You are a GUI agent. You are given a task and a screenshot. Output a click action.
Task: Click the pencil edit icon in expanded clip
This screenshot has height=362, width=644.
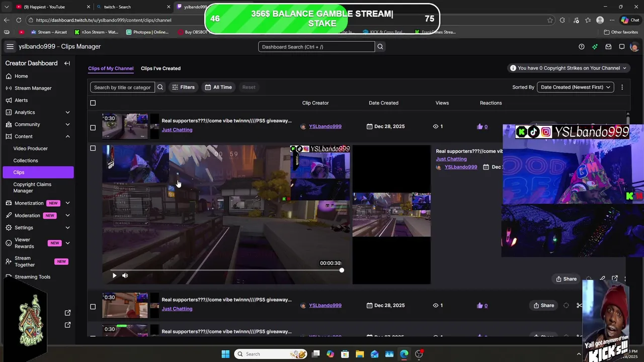tap(602, 279)
